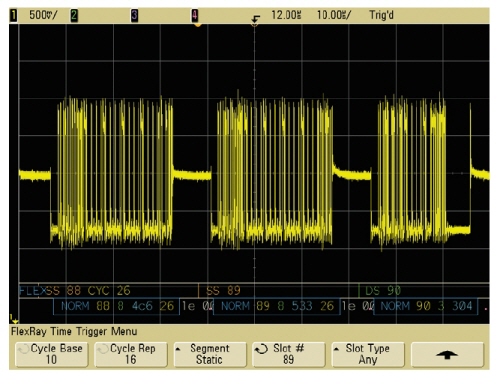The width and height of the screenshot is (500, 384).
Task: Open the Cycle Rep 16 softkey
Action: coord(131,355)
